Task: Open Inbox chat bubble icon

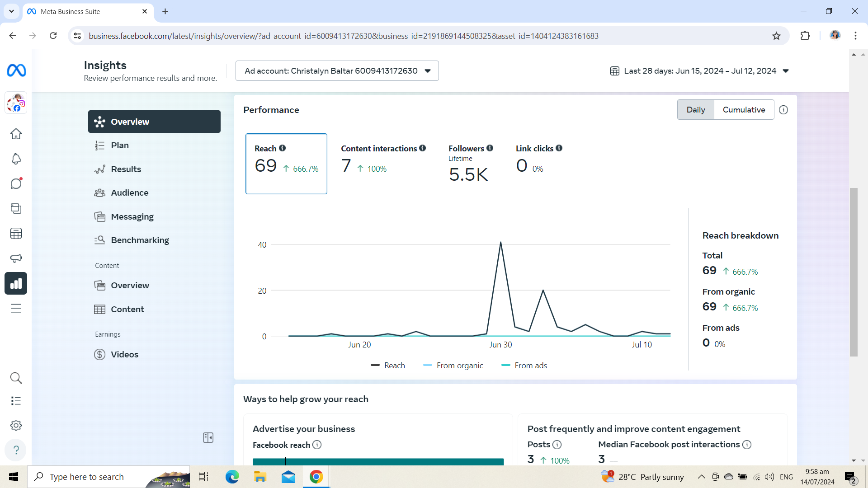Action: click(x=16, y=183)
